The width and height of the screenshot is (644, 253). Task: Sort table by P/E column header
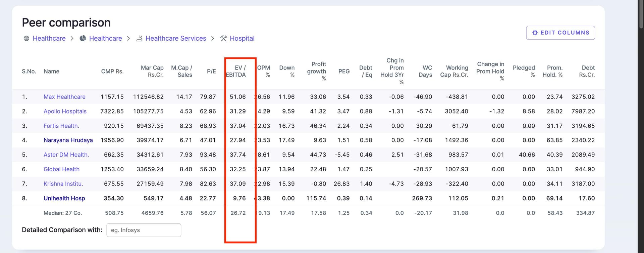211,71
